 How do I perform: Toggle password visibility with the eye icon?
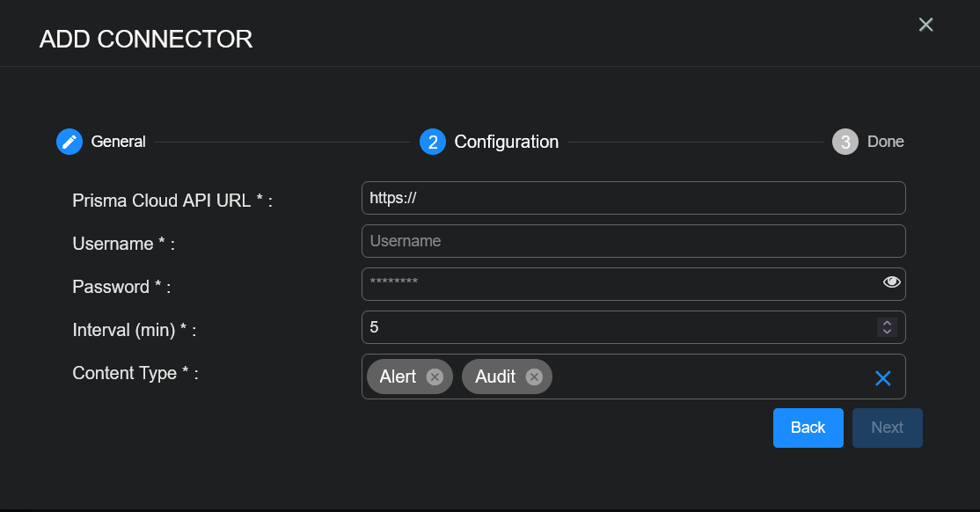[x=892, y=282]
